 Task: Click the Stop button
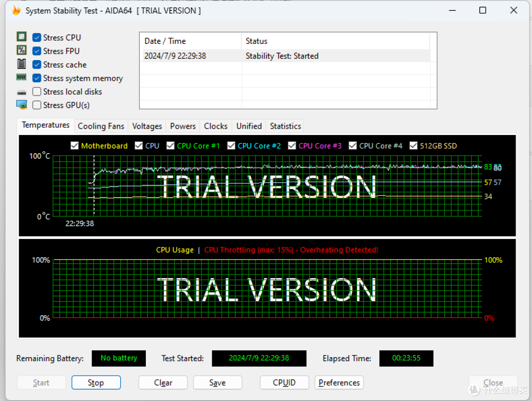(x=96, y=383)
